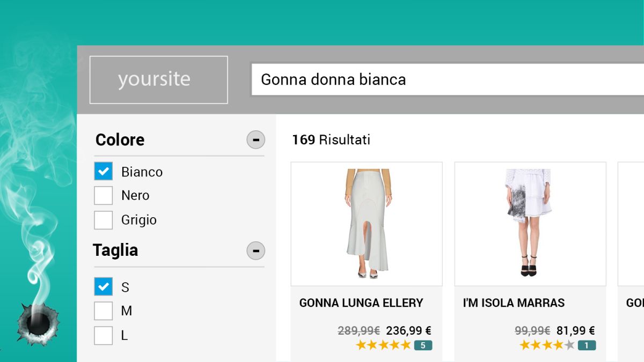Click the Ellery skirt star rating

point(383,345)
